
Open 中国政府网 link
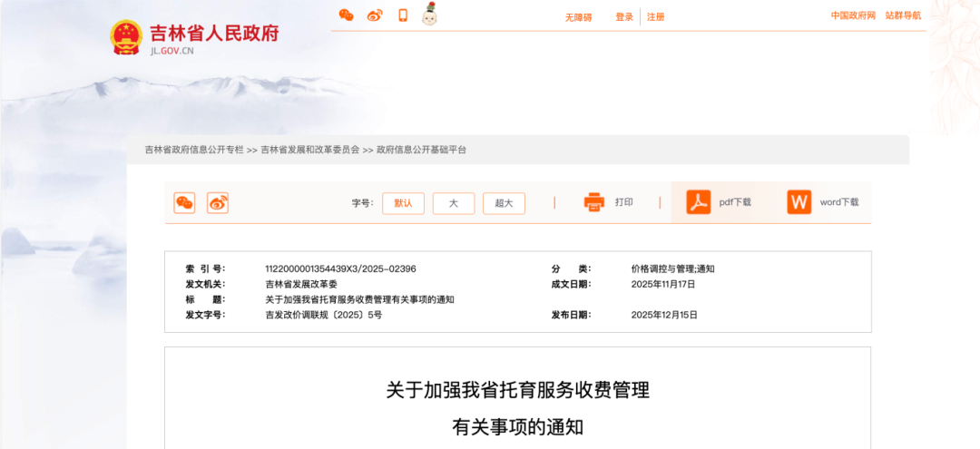coord(853,15)
